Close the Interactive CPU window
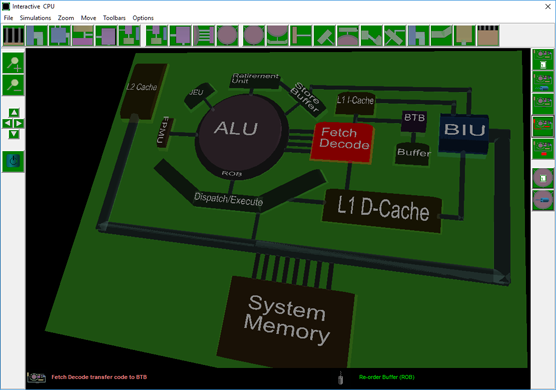The image size is (556, 390). click(x=547, y=6)
